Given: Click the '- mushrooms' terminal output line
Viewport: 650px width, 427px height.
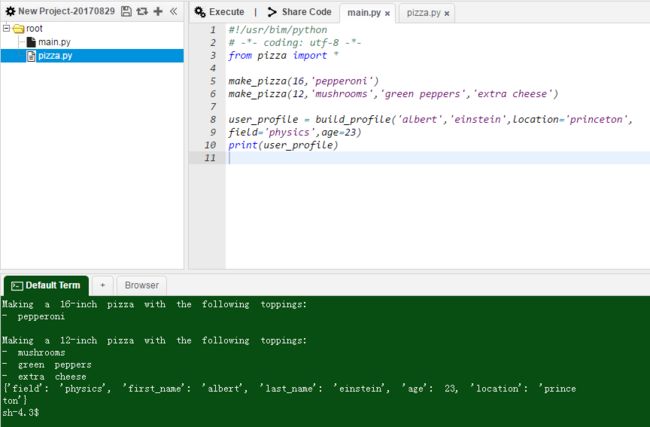Looking at the screenshot, I should click(x=33, y=353).
